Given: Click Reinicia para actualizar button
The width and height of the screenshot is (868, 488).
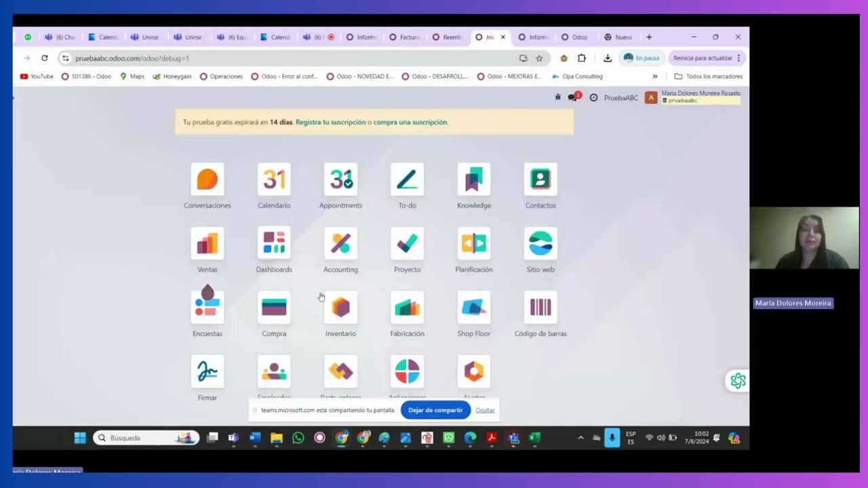Looking at the screenshot, I should tap(707, 58).
